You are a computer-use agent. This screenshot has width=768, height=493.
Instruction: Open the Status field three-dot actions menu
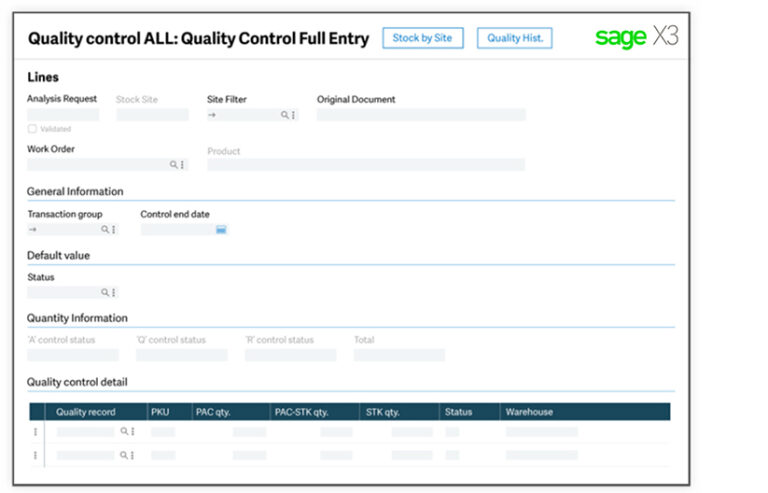pyautogui.click(x=113, y=293)
